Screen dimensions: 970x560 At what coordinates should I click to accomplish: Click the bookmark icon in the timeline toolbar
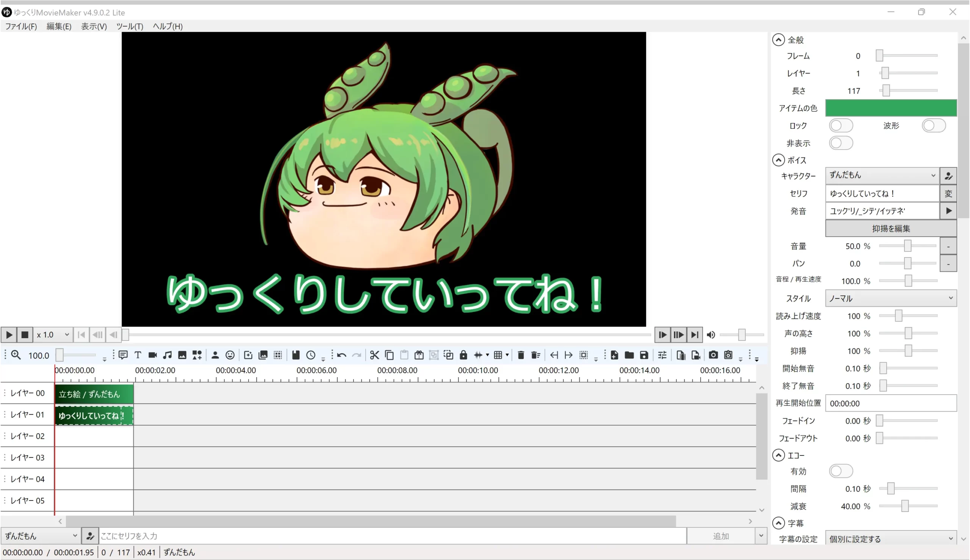[296, 355]
